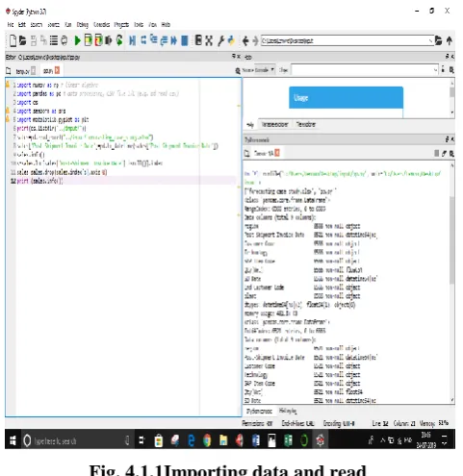This screenshot has width=463, height=476.
Task: Run the file with the green play icon
Action: point(77,40)
